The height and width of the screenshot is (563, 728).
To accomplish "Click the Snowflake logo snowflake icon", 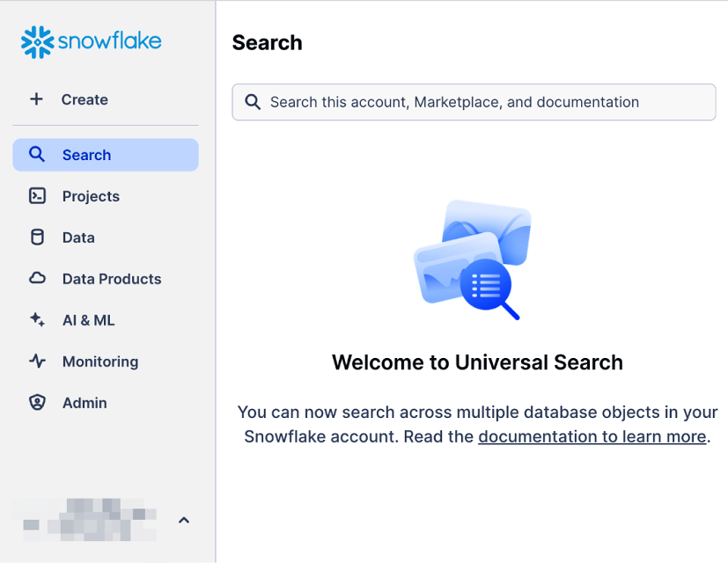I will coord(37,41).
